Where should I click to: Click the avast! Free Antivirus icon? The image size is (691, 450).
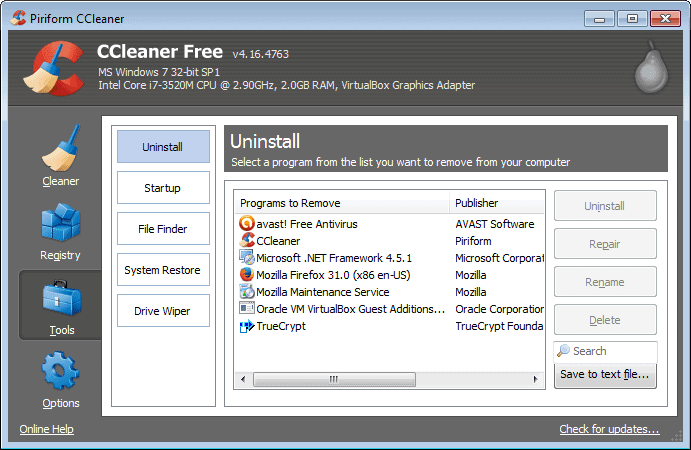[247, 223]
